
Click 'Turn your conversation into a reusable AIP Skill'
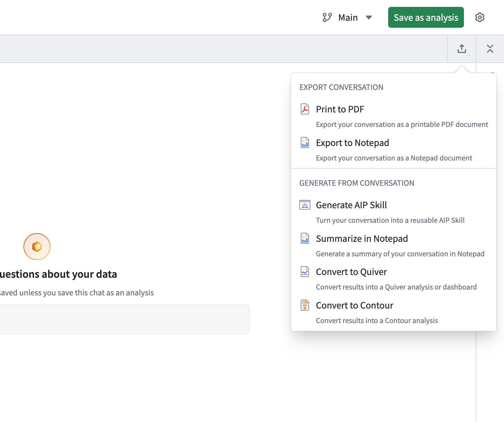(x=390, y=220)
